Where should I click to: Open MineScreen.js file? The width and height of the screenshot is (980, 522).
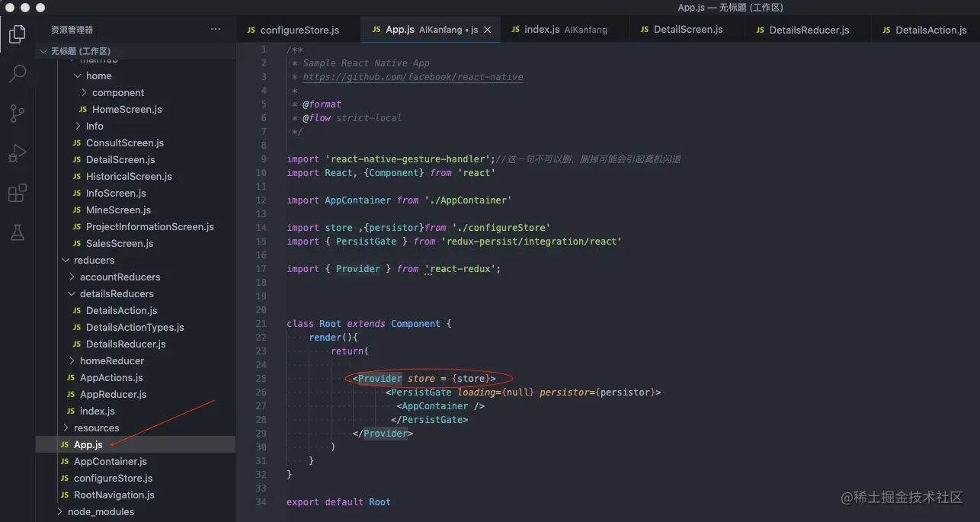[136, 210]
